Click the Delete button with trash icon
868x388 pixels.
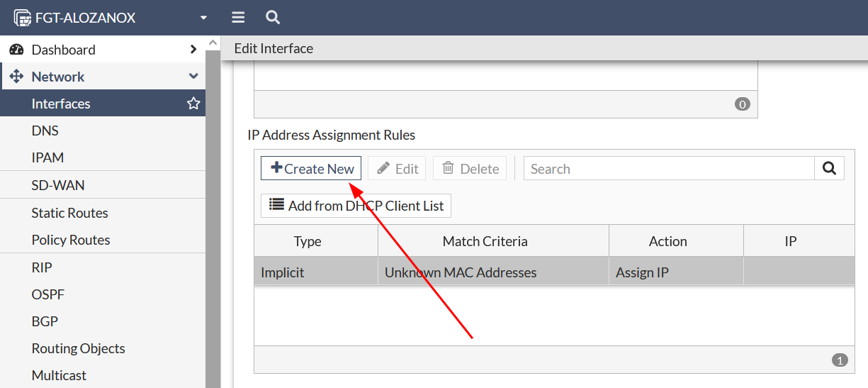coord(470,169)
